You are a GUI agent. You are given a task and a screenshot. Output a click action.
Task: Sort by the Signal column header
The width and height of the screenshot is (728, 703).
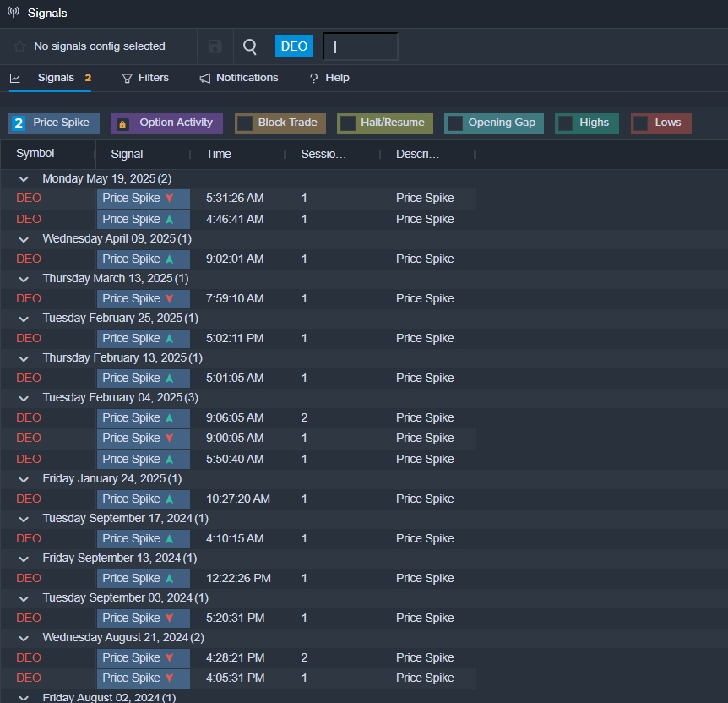point(127,154)
